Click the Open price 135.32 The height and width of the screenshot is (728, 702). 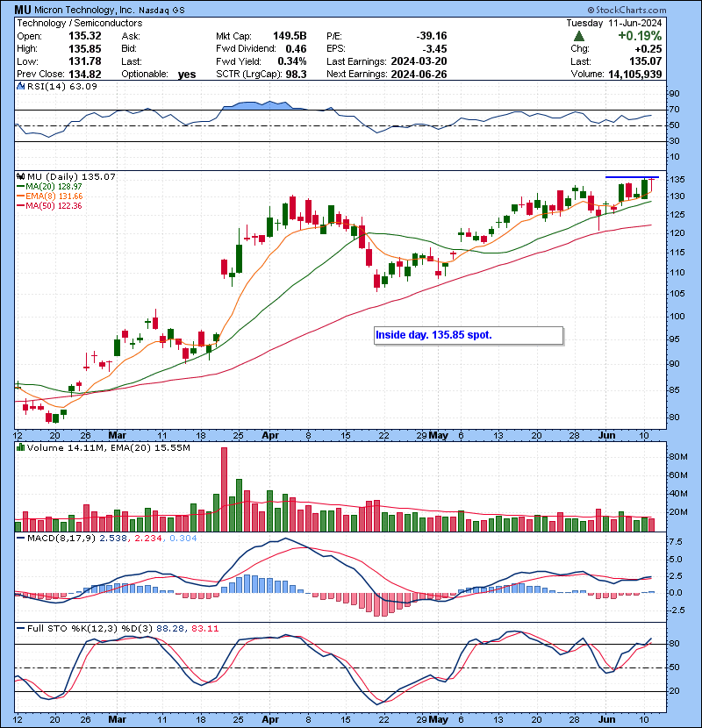[x=85, y=36]
